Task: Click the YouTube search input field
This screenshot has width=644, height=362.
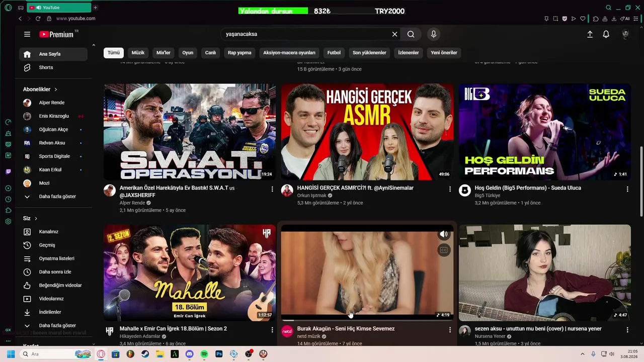Action: point(307,34)
